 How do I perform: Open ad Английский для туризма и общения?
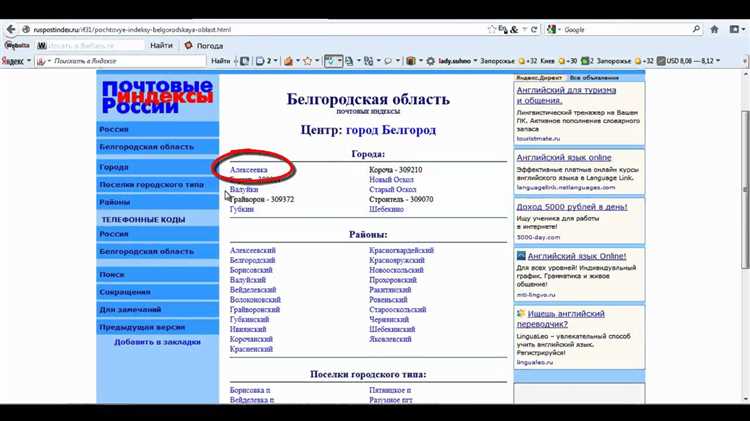(x=566, y=95)
